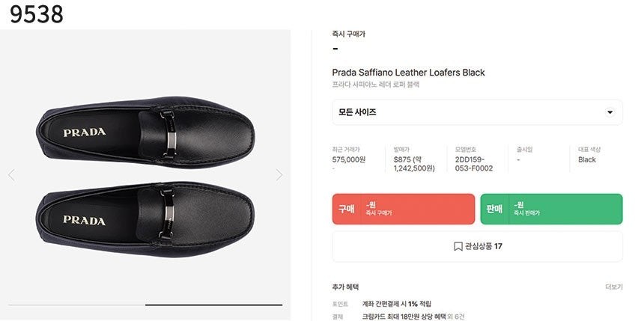Click the top Prada loafer image
The height and width of the screenshot is (321, 644).
coord(146,132)
